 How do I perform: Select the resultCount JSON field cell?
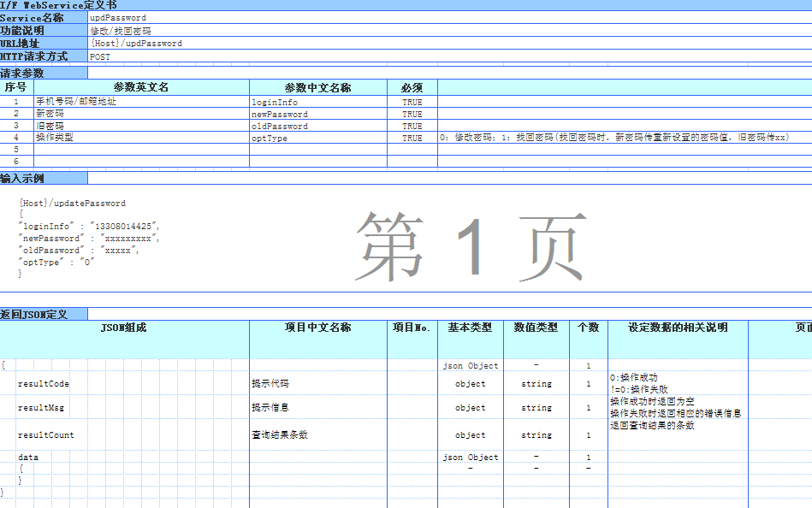(x=46, y=435)
